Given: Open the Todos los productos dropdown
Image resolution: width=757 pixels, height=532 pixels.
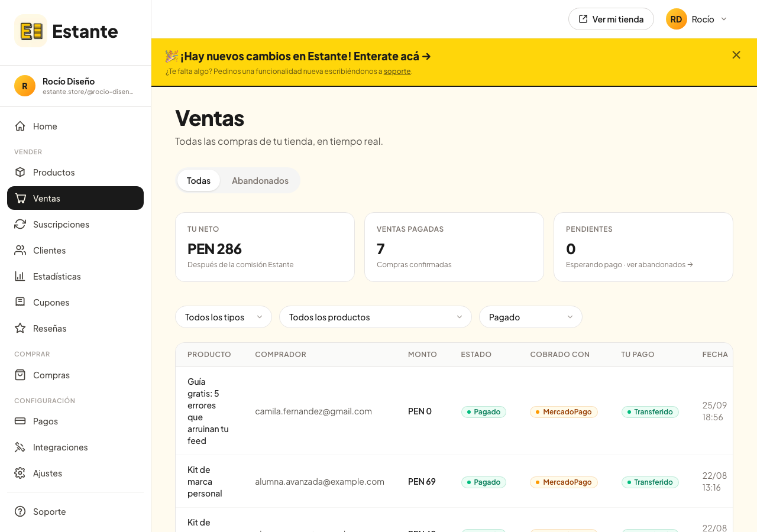Looking at the screenshot, I should coord(376,317).
